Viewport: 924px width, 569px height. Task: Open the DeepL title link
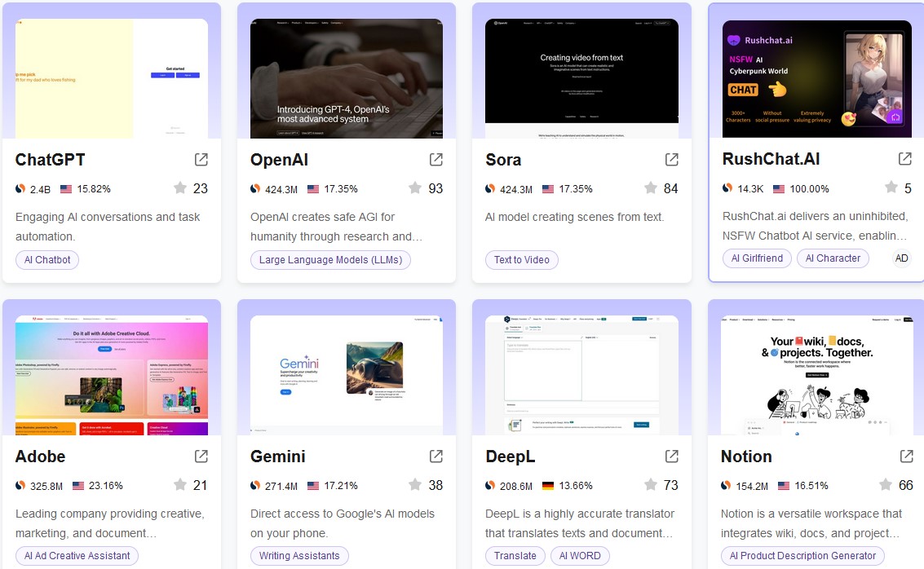pos(511,457)
